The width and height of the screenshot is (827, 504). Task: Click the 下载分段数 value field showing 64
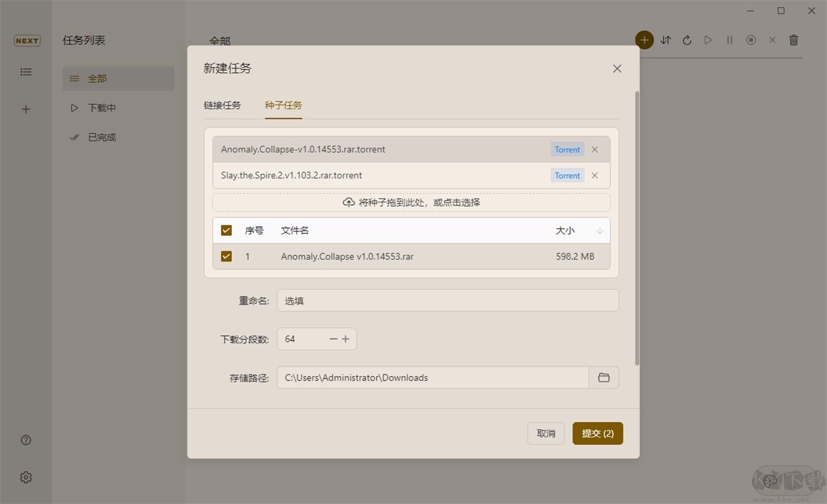[x=303, y=339]
